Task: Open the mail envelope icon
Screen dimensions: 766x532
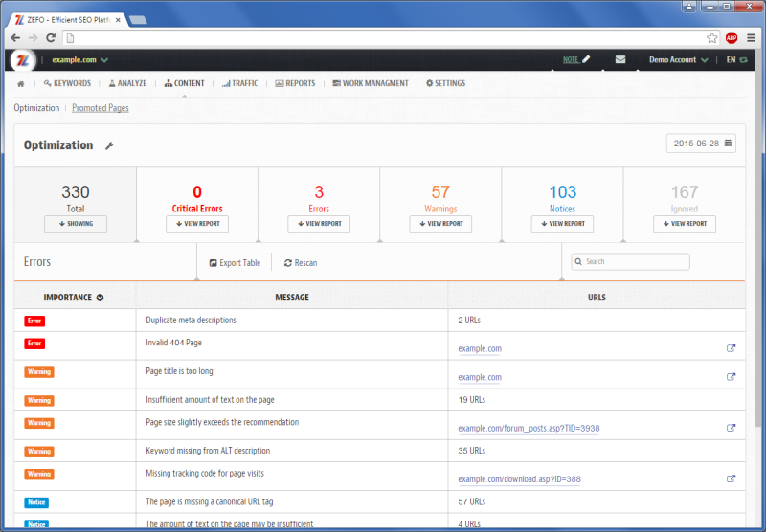Action: click(x=620, y=59)
